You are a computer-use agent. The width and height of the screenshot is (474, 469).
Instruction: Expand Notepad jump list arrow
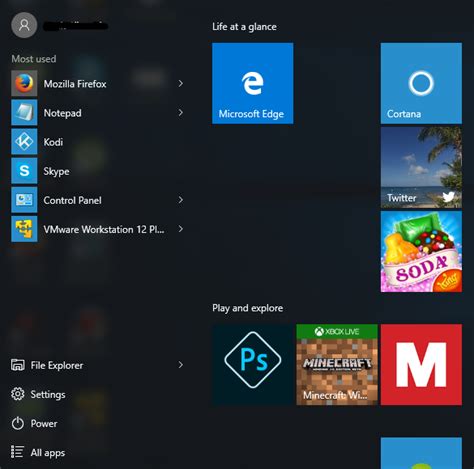(181, 113)
